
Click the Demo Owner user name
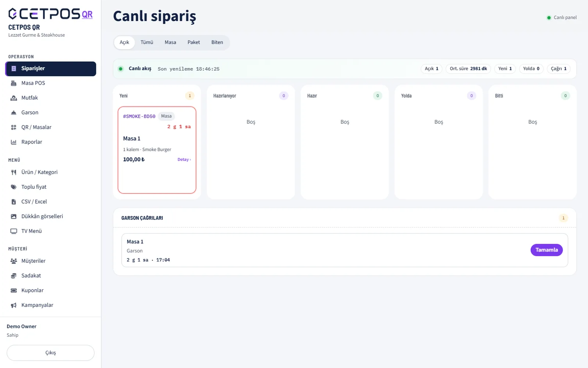click(x=22, y=326)
